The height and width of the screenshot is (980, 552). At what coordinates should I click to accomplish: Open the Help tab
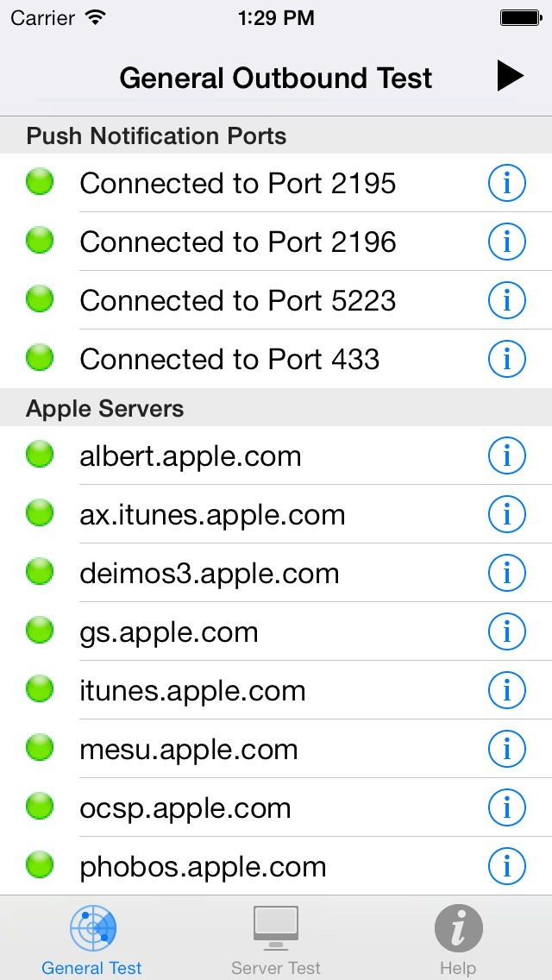[458, 939]
